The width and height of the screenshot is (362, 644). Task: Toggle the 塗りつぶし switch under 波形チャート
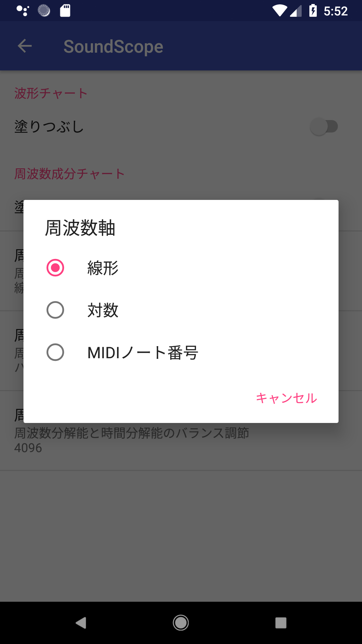323,126
